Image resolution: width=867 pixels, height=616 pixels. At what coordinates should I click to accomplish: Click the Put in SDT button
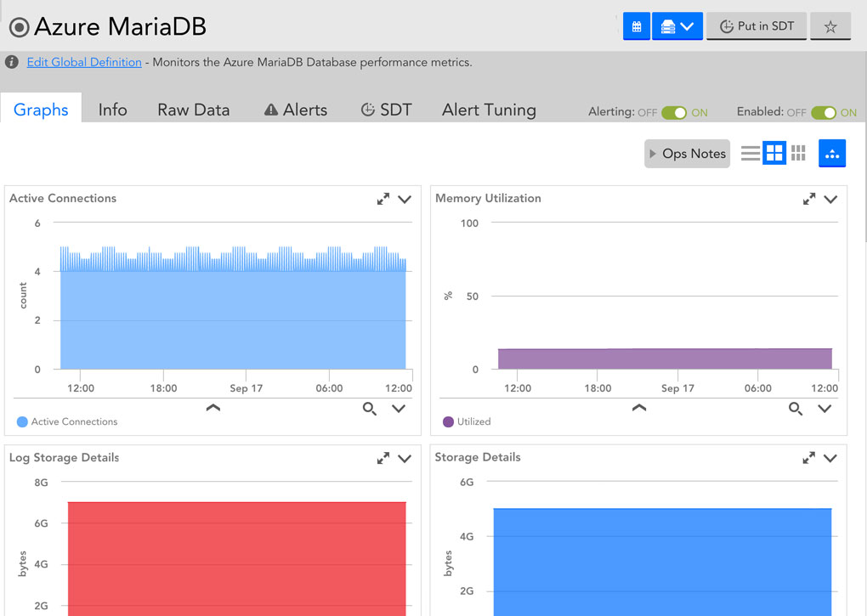pos(756,26)
